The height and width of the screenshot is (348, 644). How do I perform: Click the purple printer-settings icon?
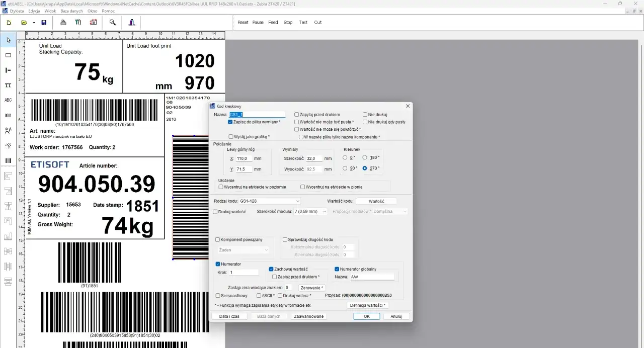click(132, 23)
